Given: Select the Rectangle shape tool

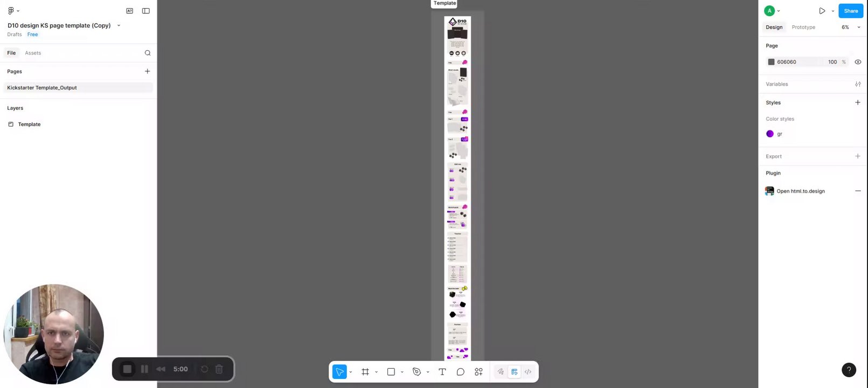Looking at the screenshot, I should [x=391, y=372].
